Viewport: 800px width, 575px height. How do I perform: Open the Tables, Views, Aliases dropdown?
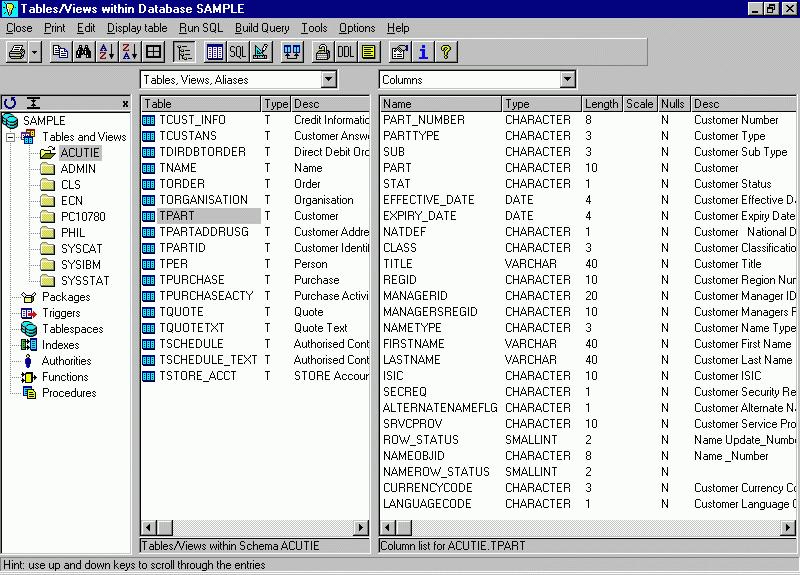329,80
